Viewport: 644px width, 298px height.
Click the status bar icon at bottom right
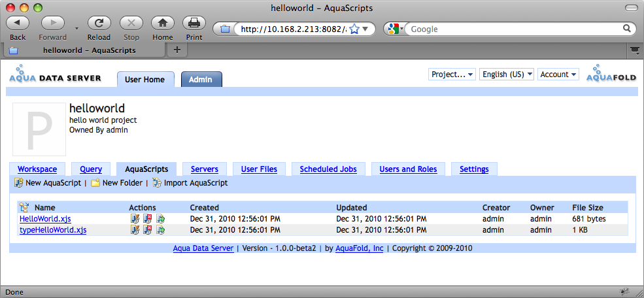(624, 292)
